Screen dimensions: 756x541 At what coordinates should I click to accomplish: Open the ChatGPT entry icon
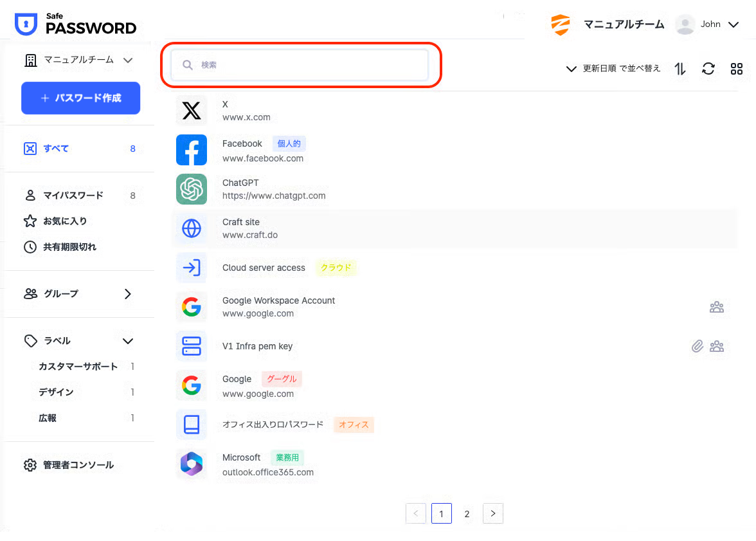pos(192,189)
